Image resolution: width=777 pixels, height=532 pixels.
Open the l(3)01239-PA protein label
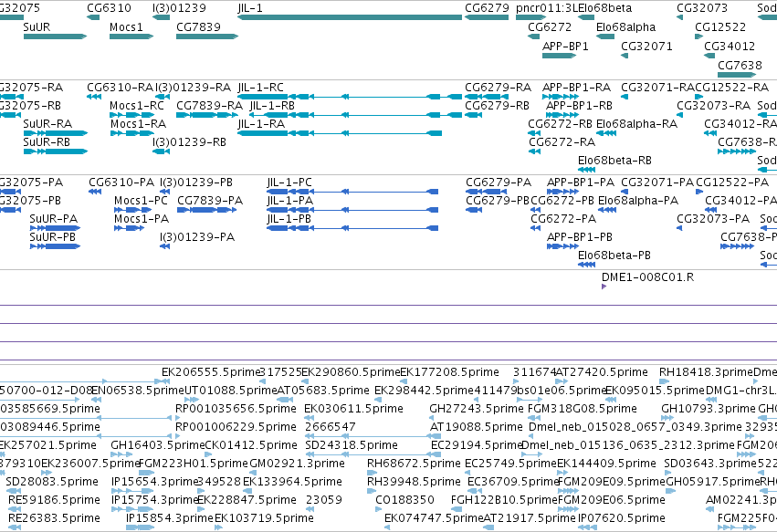[196, 236]
